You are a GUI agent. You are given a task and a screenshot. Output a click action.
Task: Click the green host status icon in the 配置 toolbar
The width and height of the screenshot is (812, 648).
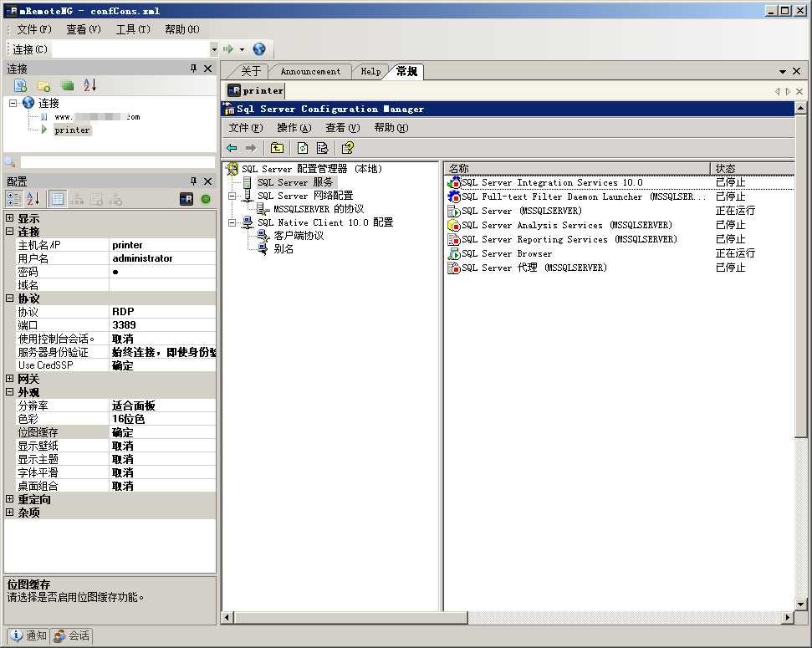[x=206, y=199]
